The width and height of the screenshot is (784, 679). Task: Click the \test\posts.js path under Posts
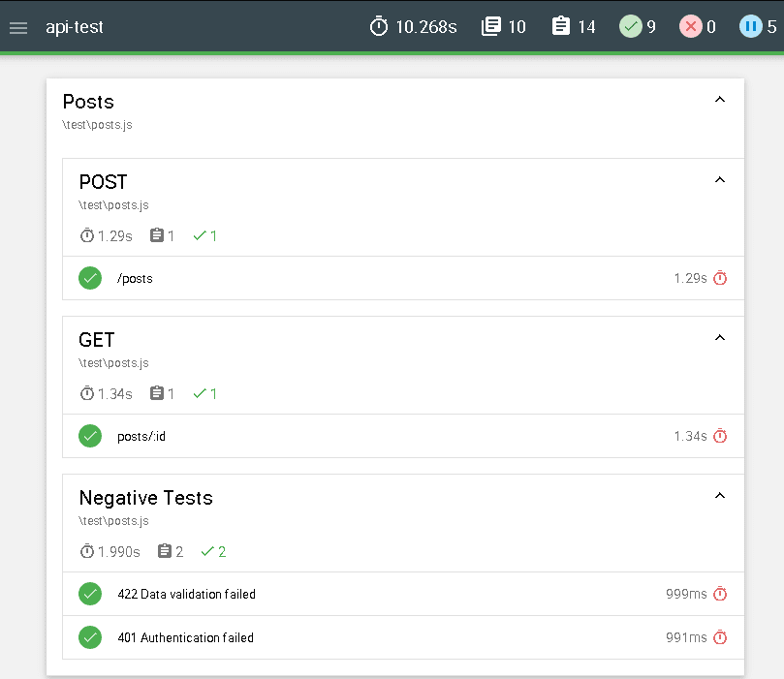pos(97,125)
